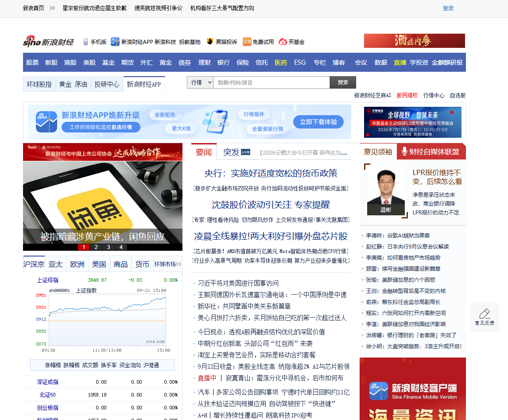Image resolution: width=508 pixels, height=420 pixels.
Task: Click the 上证综指 index link
Action: (x=48, y=280)
